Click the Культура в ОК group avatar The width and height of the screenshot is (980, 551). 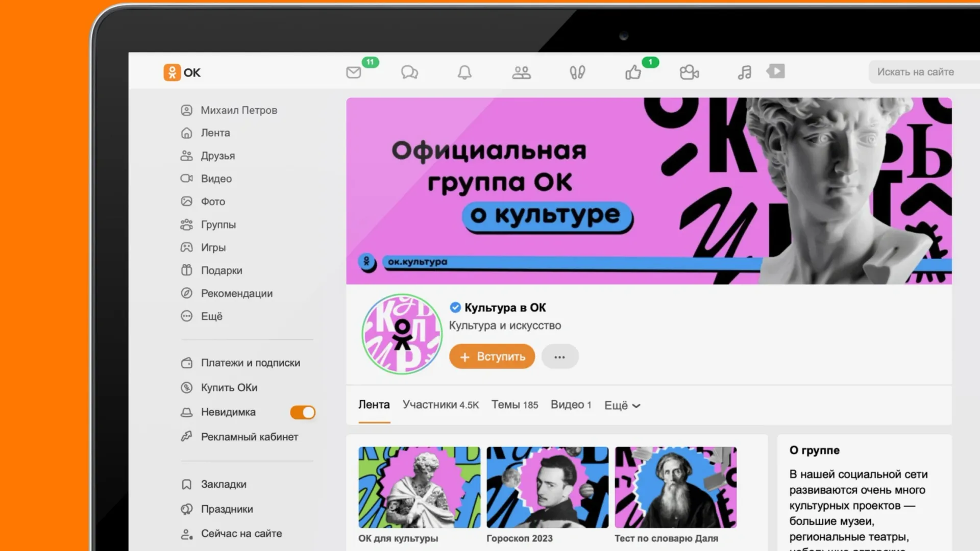(x=402, y=334)
